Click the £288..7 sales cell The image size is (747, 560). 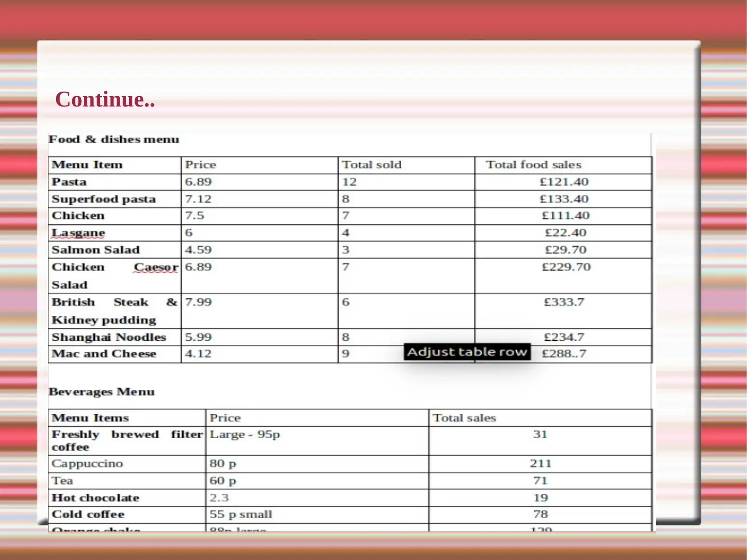tap(563, 354)
